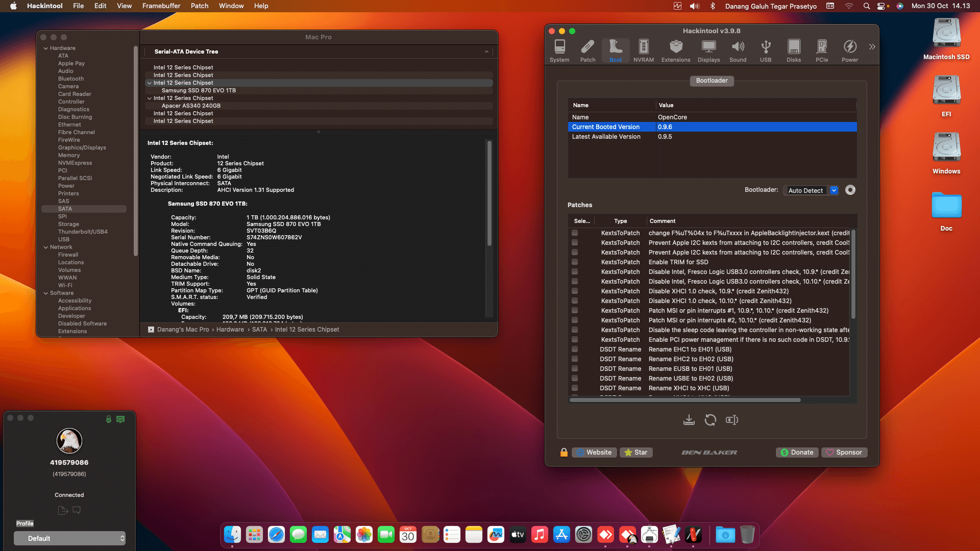Screen dimensions: 980x551
Task: Open the NVRAM section in Hackintool
Action: pos(644,51)
